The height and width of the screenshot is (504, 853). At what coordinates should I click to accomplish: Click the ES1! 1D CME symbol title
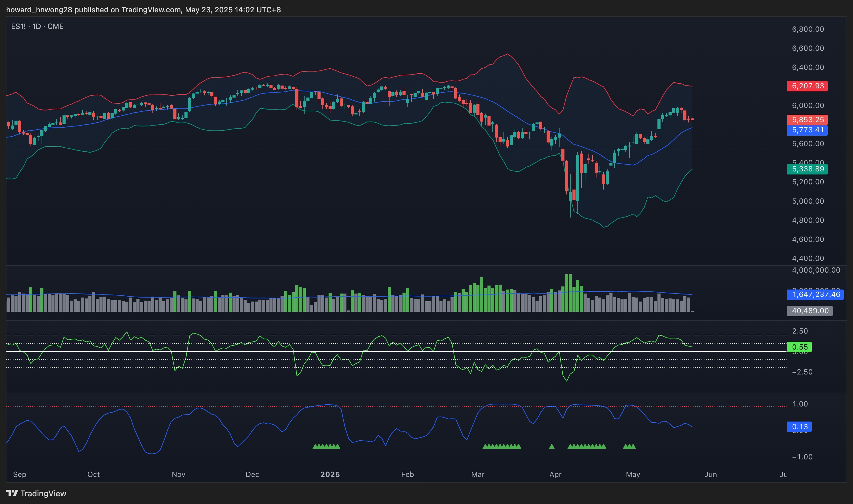tap(37, 26)
